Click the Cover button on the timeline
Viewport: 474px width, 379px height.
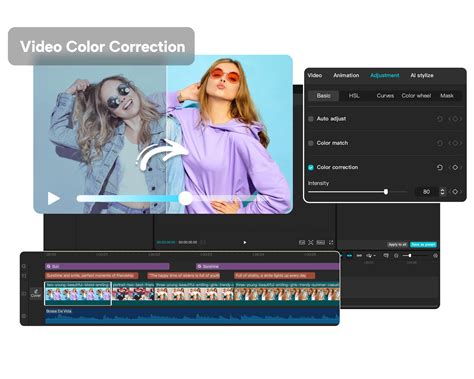[x=36, y=293]
